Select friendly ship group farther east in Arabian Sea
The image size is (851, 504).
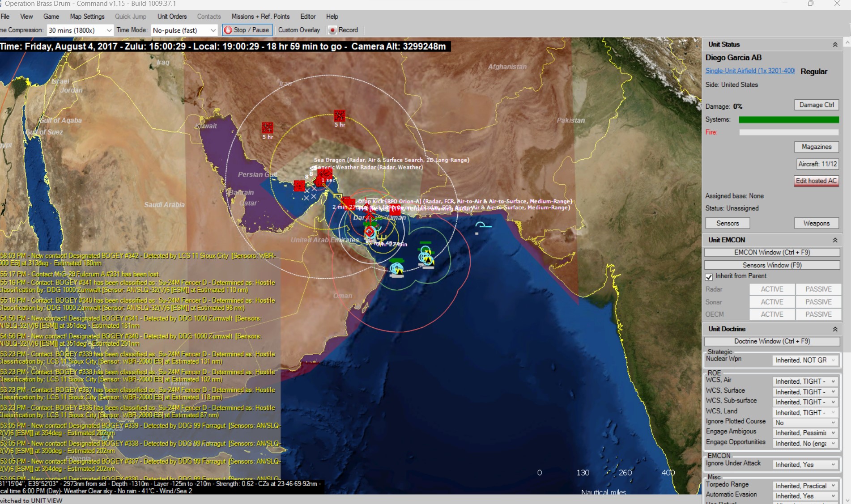point(426,256)
